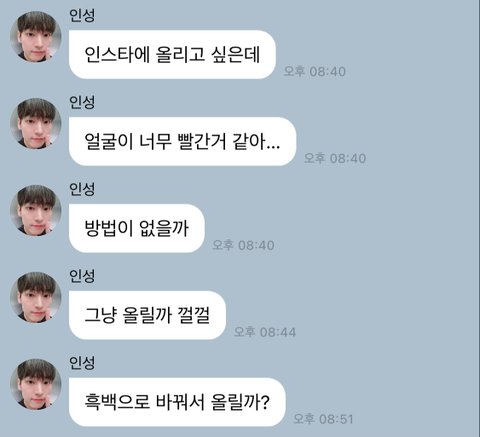Tap the avatar next to '얼굴이 너무 빨간거 같아...'

[x=36, y=124]
